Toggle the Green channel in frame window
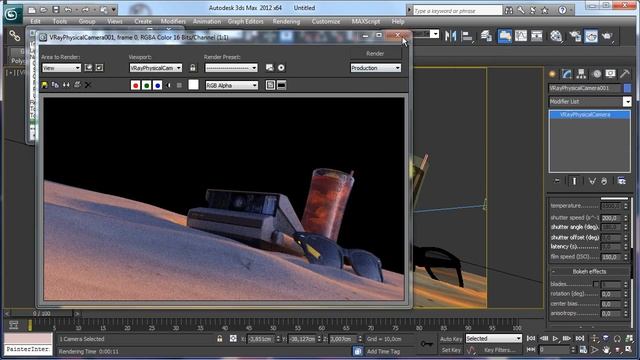This screenshot has height=360, width=640. pos(147,85)
